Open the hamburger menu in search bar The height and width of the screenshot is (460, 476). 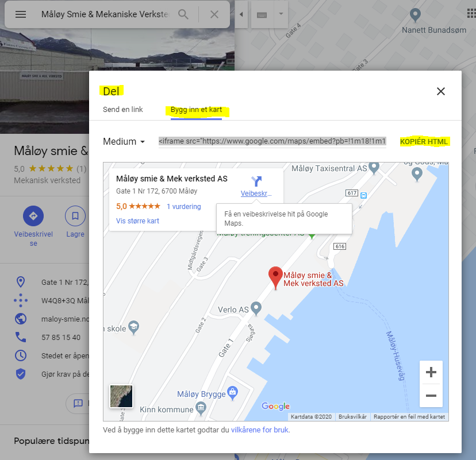pyautogui.click(x=21, y=14)
